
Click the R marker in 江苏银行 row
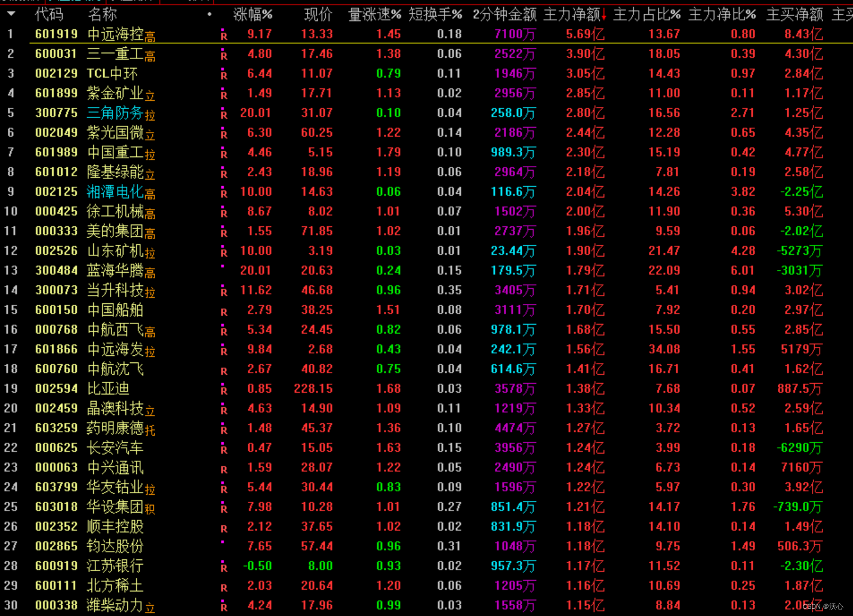(224, 567)
